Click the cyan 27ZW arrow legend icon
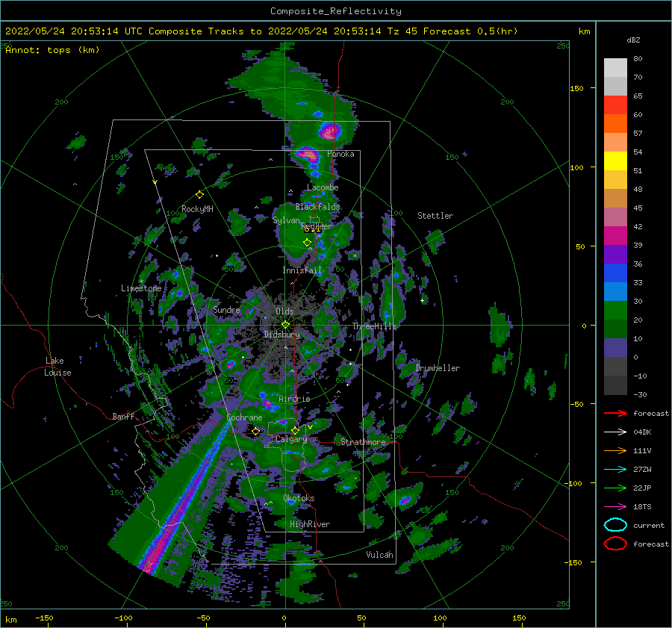 [x=615, y=470]
